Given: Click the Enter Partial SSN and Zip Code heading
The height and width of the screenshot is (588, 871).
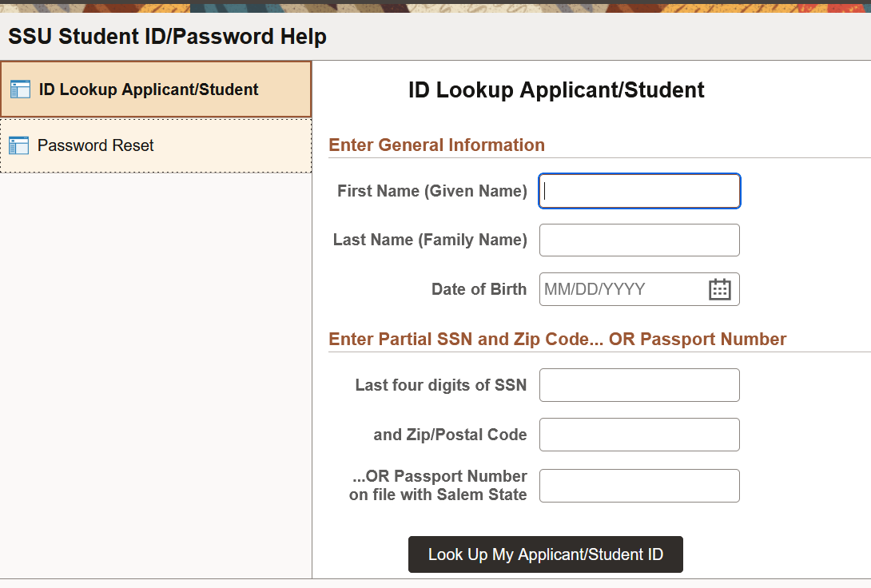Looking at the screenshot, I should click(x=558, y=339).
